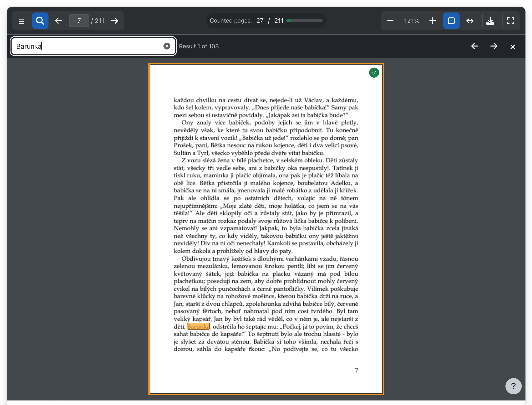532x405 pixels.
Task: Toggle the green counted-page checkmark
Action: tap(374, 73)
